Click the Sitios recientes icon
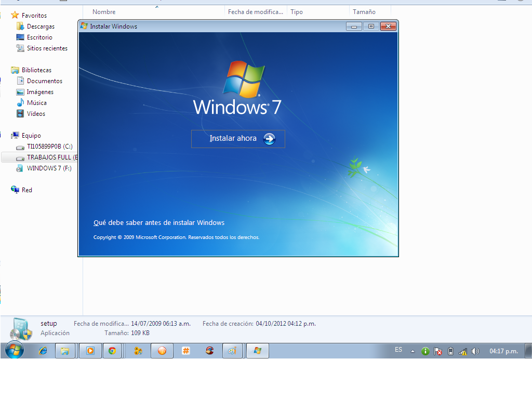The width and height of the screenshot is (532, 399). (x=20, y=48)
